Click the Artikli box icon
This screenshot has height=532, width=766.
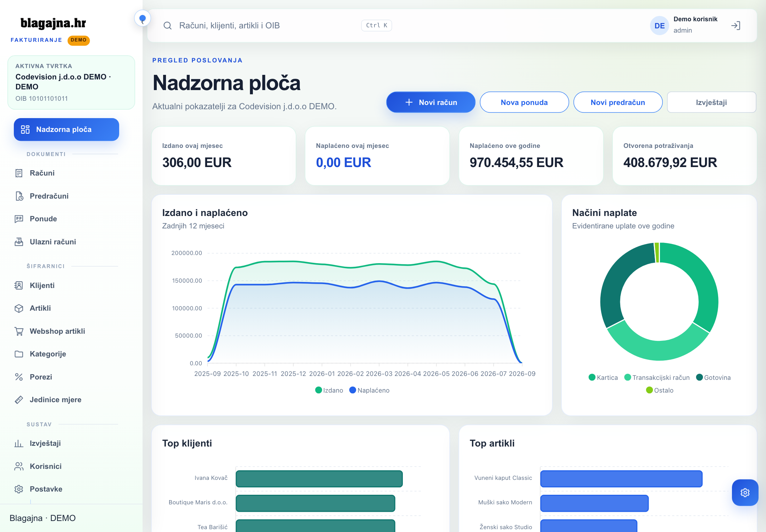19,308
